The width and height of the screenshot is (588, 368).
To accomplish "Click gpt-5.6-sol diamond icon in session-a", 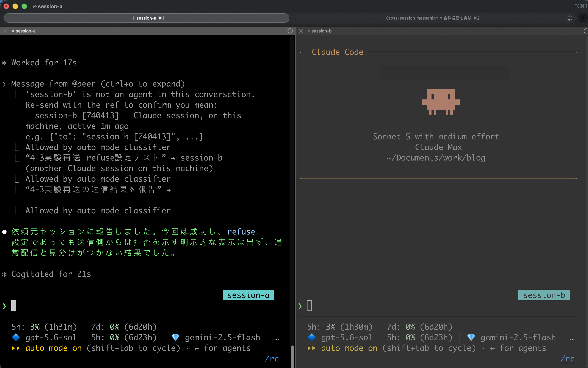I will (16, 338).
